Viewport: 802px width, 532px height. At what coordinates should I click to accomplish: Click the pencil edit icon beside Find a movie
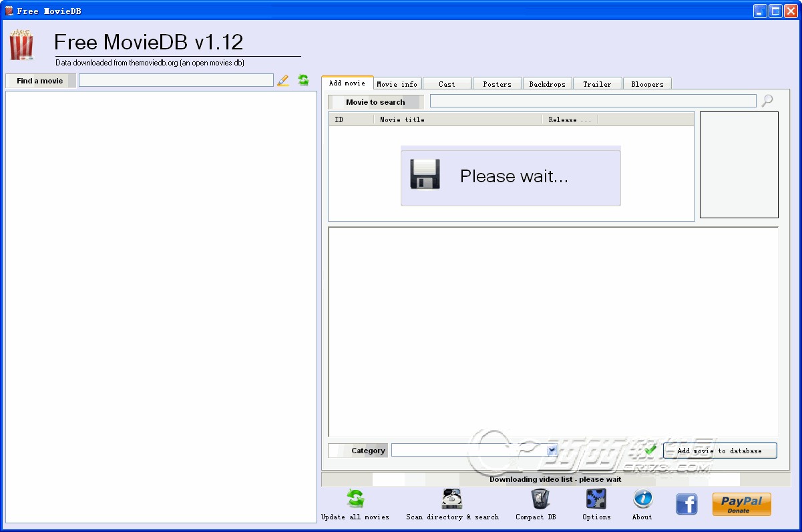tap(283, 80)
